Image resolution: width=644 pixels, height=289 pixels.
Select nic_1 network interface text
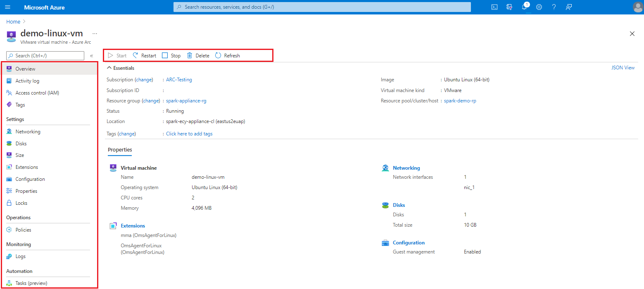469,187
